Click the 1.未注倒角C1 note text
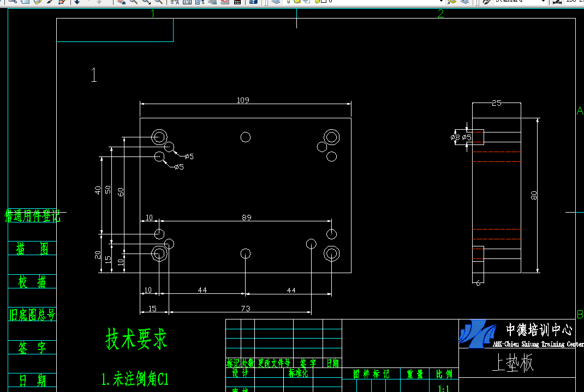584x392 pixels. tap(135, 379)
